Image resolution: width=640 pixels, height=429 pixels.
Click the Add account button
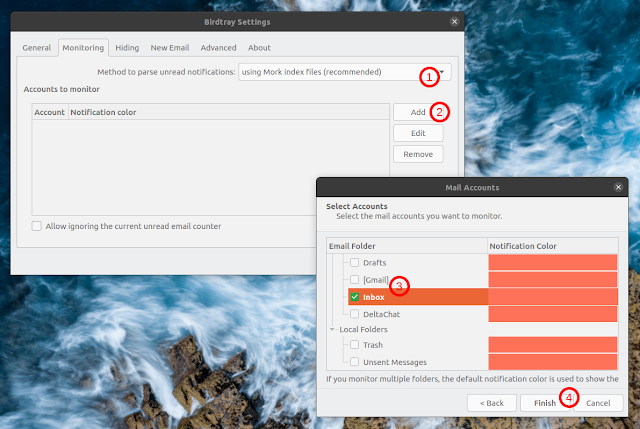[x=417, y=112]
